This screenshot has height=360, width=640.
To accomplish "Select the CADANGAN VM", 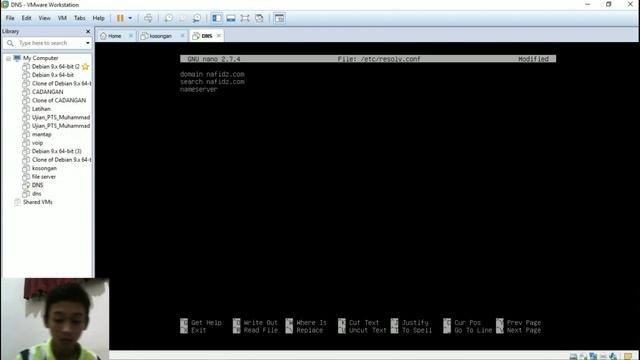I will click(x=47, y=92).
